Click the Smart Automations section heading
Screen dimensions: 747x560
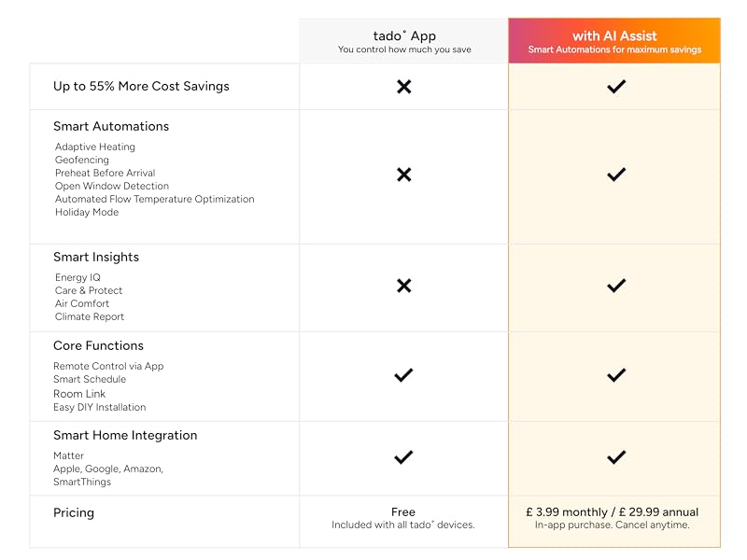(111, 126)
